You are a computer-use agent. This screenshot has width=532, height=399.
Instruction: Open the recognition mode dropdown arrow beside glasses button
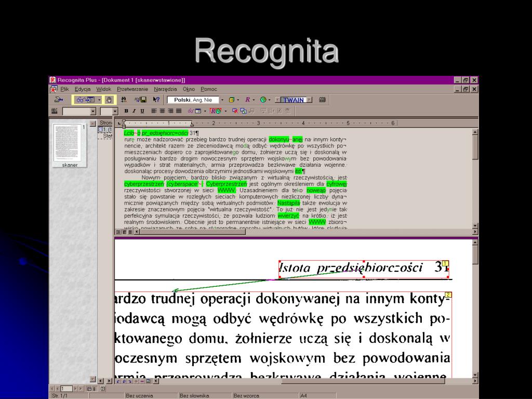[99, 100]
